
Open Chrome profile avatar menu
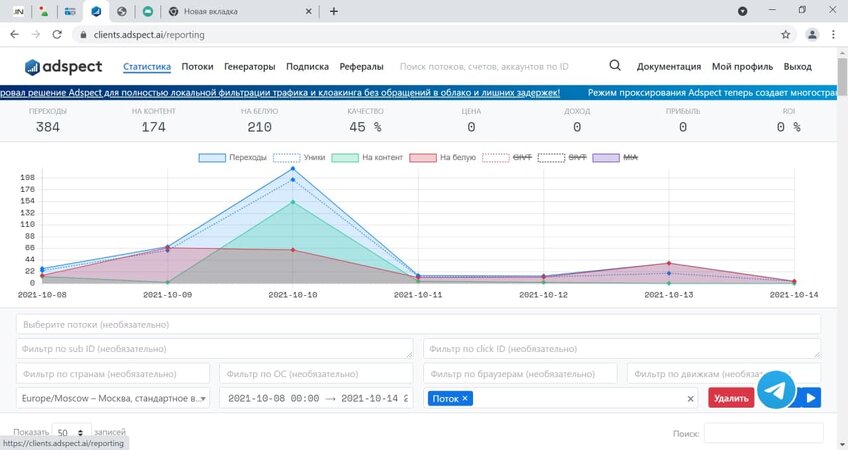(811, 33)
